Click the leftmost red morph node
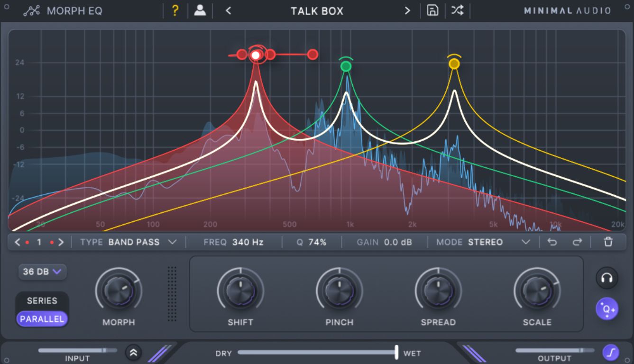 tap(242, 55)
